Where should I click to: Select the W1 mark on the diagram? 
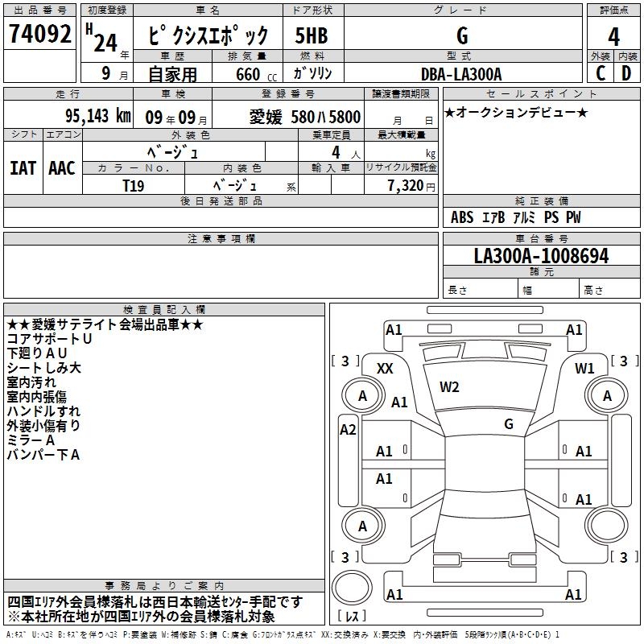[x=584, y=368]
